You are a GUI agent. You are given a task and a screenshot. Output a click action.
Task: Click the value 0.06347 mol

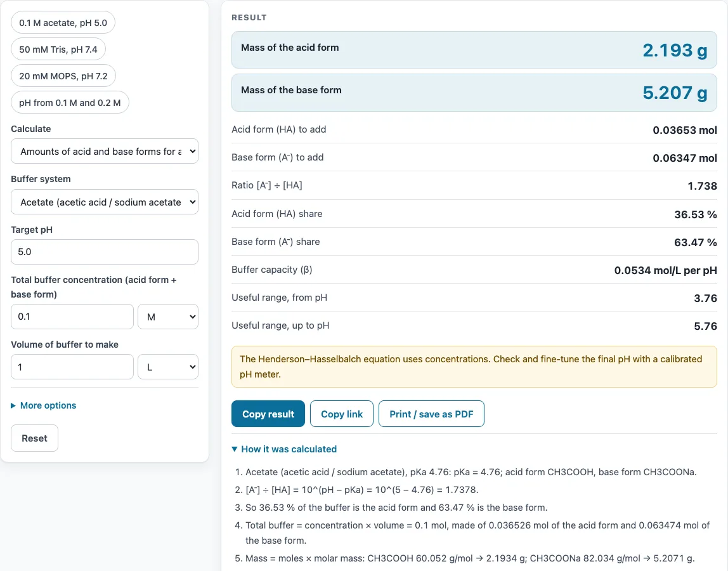(685, 158)
